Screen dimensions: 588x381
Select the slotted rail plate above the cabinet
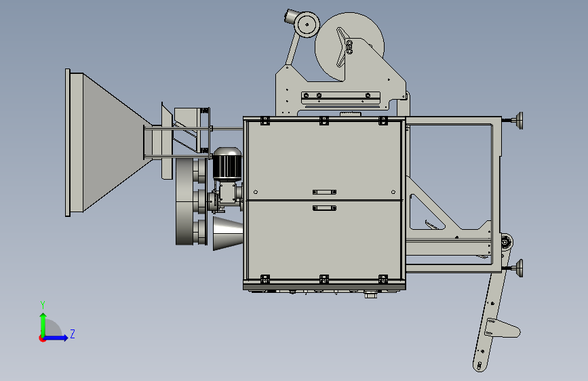click(340, 96)
